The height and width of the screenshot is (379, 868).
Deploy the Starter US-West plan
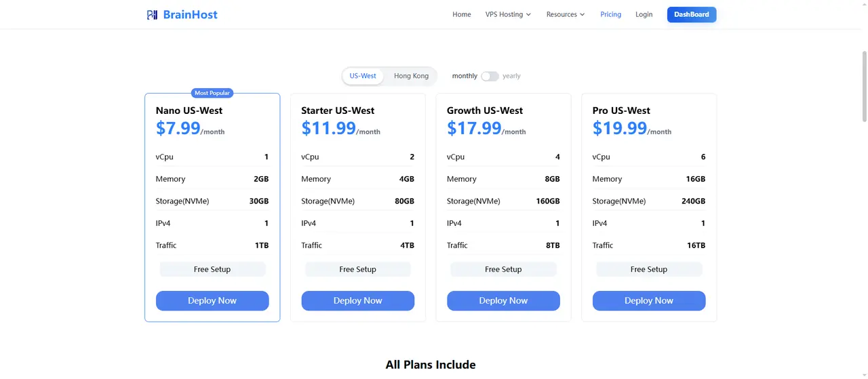(358, 301)
